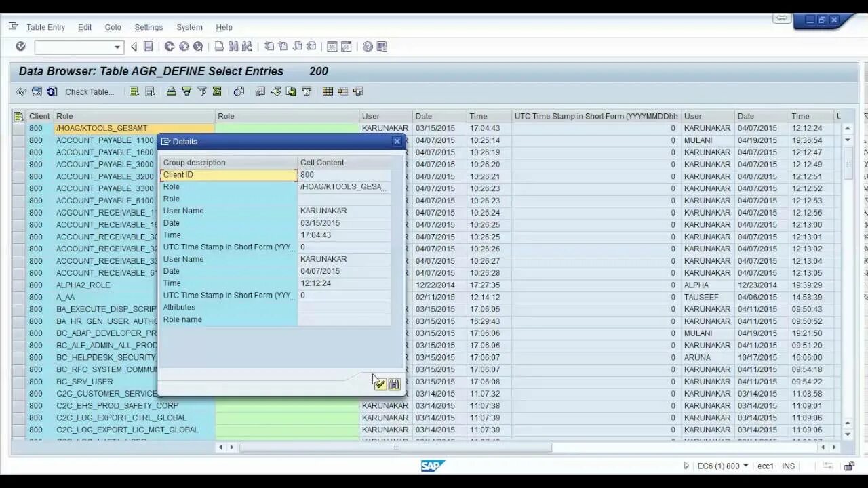Click the Display glasses icon
Screen dimensions: 868x488
pyautogui.click(x=22, y=91)
